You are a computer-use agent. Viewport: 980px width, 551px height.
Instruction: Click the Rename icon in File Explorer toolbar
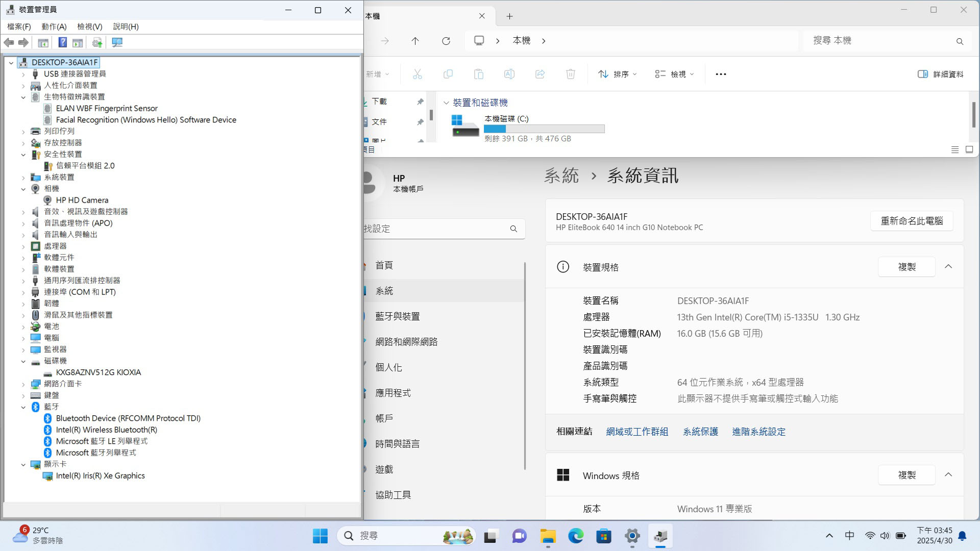pos(509,74)
